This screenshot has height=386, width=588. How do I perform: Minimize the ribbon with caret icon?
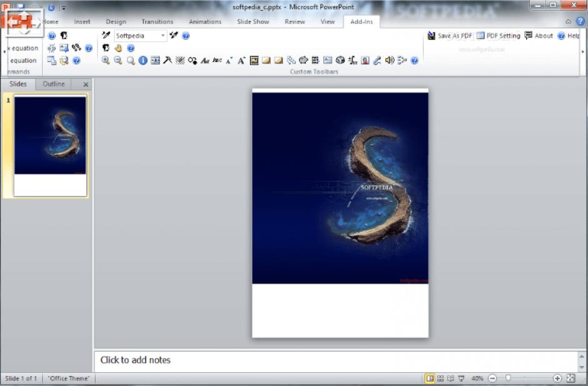tap(569, 22)
